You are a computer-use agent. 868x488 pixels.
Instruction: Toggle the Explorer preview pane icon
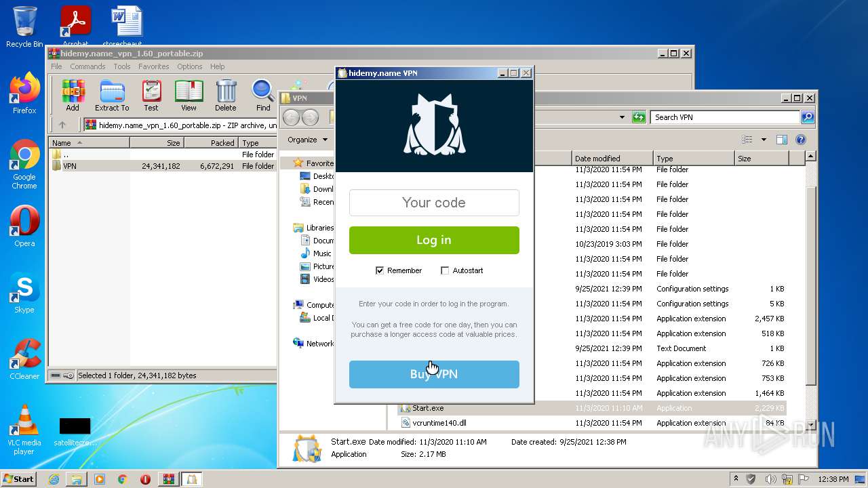[781, 140]
